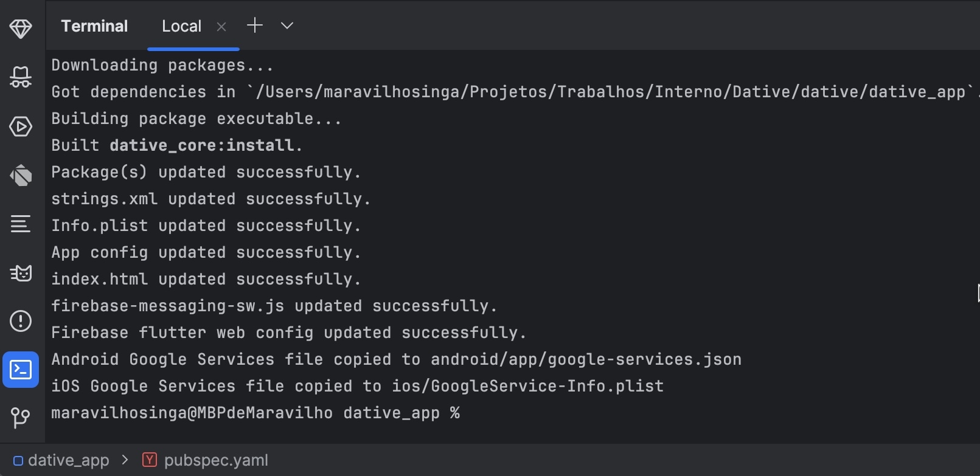Open the hexagon play Running Devices icon
The height and width of the screenshot is (476, 980).
click(21, 126)
